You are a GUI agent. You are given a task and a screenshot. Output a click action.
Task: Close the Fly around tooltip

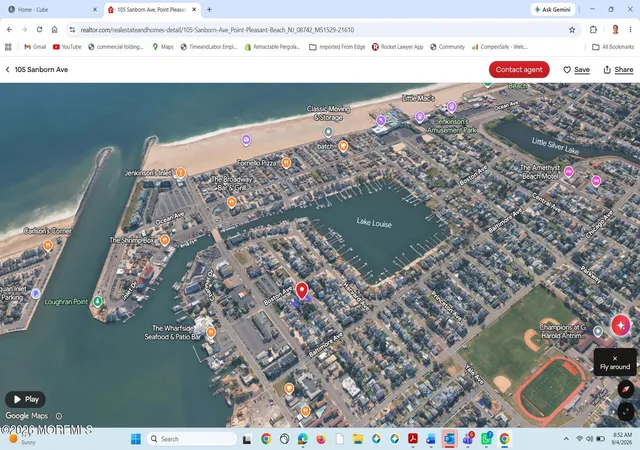[x=615, y=358]
